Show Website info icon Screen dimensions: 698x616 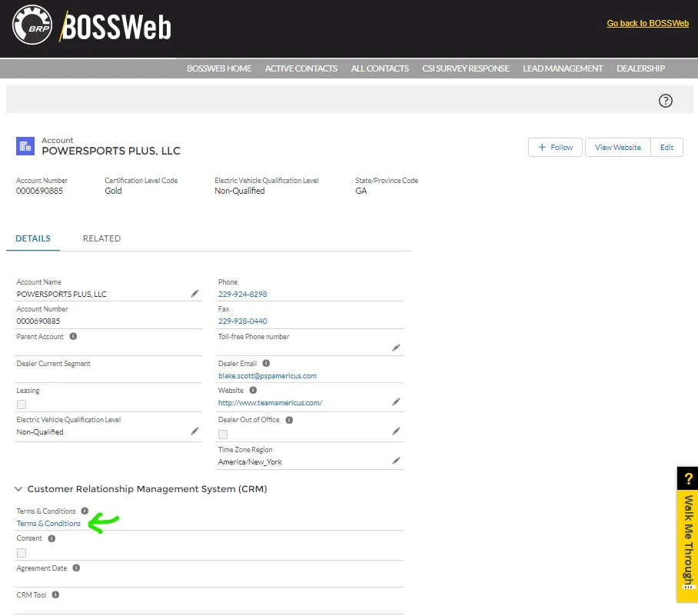[253, 390]
